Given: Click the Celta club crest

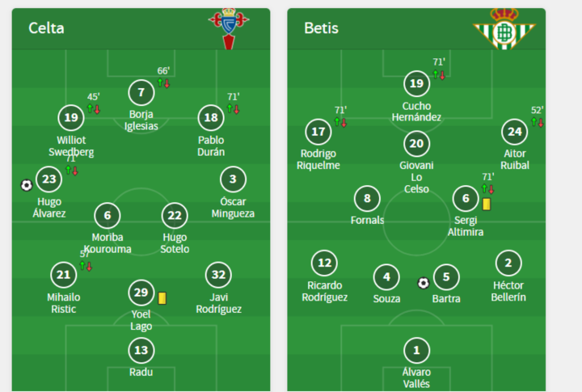Looking at the screenshot, I should (x=229, y=29).
